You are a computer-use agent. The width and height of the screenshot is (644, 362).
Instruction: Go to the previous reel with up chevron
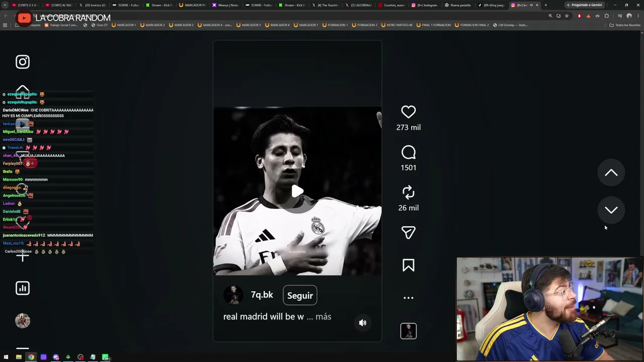click(x=611, y=173)
